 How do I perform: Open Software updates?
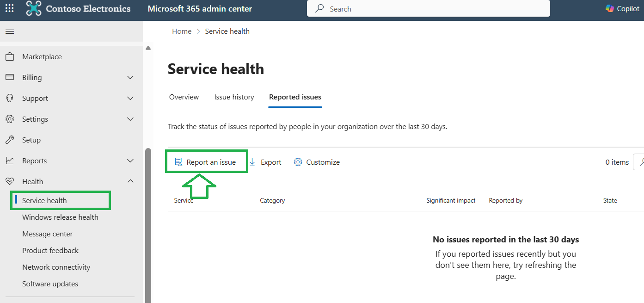tap(50, 284)
